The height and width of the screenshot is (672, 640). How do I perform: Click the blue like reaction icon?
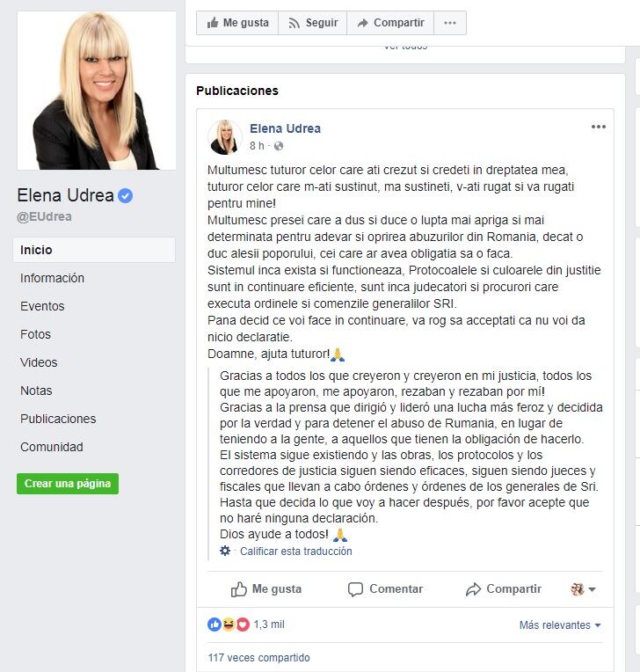(x=215, y=625)
